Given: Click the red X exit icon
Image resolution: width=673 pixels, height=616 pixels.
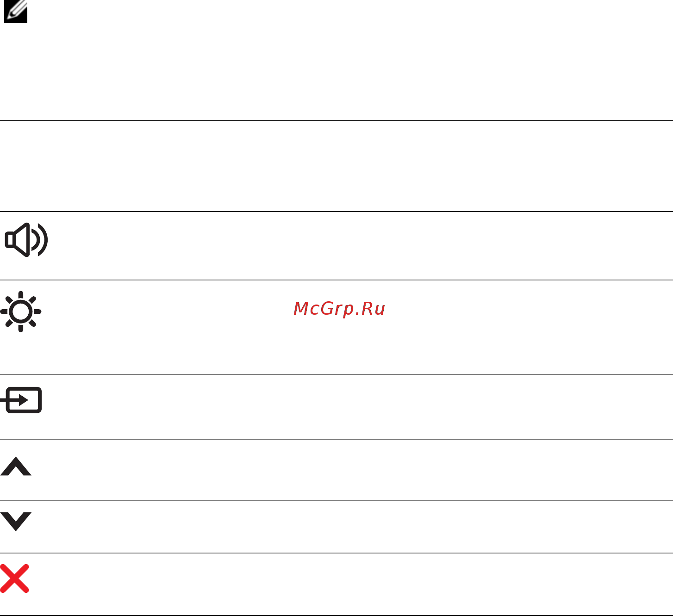Looking at the screenshot, I should pos(15,579).
